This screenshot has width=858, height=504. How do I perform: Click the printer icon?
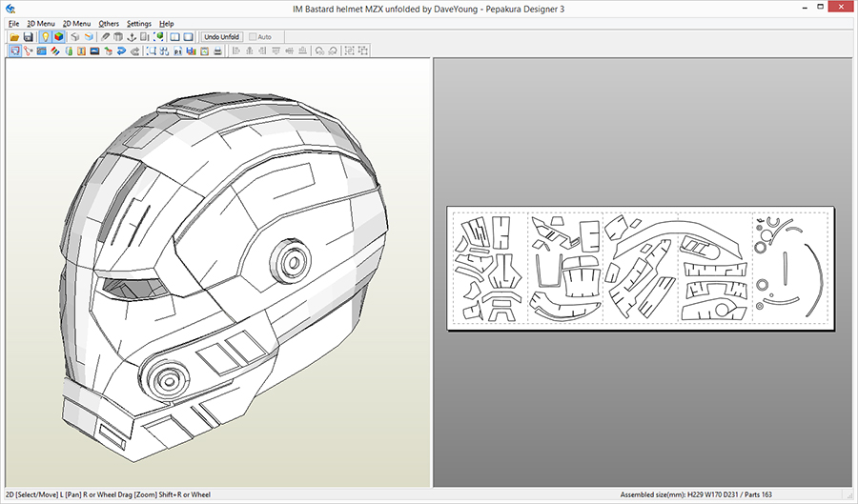(x=217, y=50)
